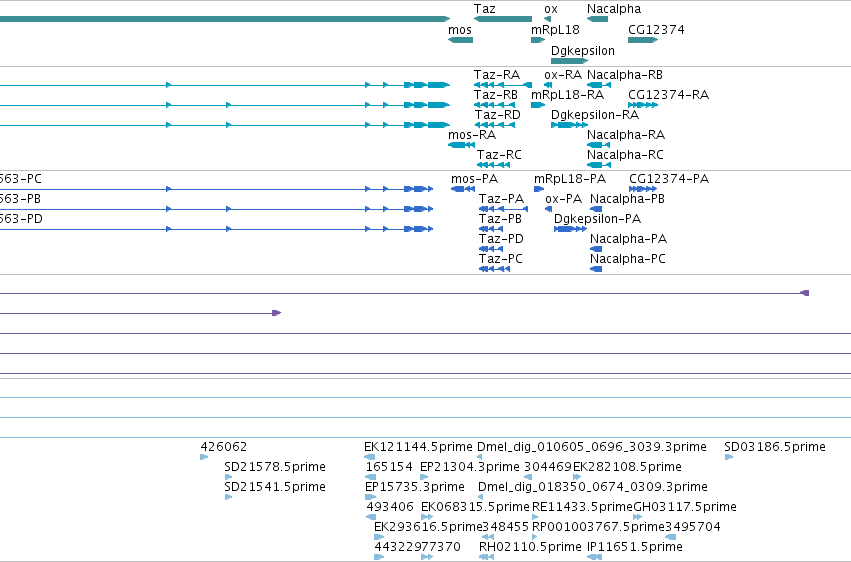Viewport: 851px width, 562px height.
Task: Select the CG12374-RA transcript label
Action: (668, 95)
